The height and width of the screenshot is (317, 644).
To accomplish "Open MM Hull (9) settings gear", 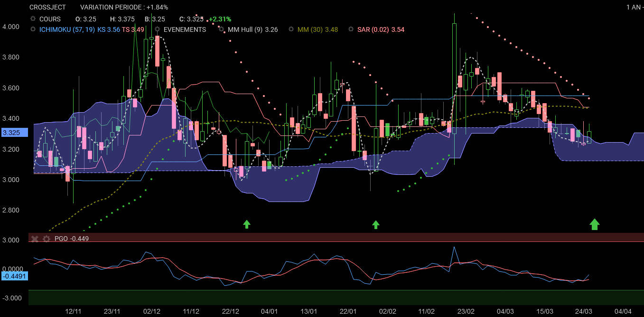I will click(x=221, y=29).
